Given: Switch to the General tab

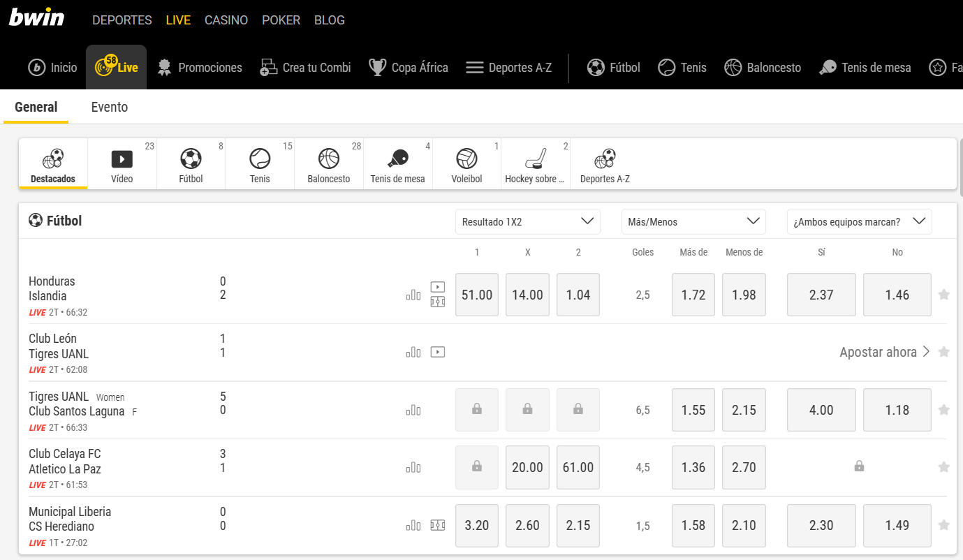Looking at the screenshot, I should (36, 107).
